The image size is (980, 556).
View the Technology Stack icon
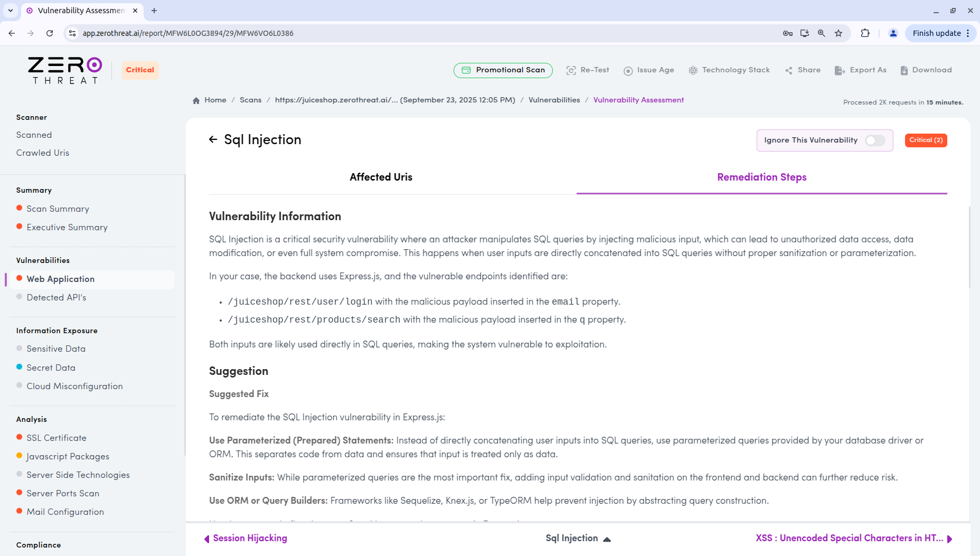(x=693, y=70)
